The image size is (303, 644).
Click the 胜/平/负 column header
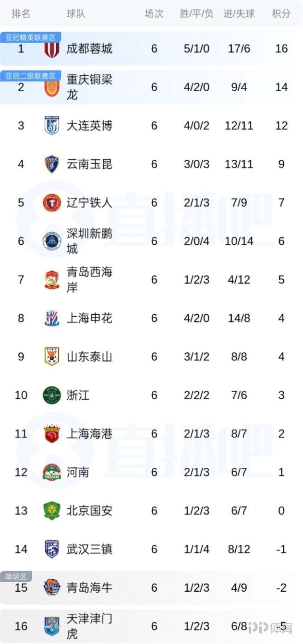(196, 14)
